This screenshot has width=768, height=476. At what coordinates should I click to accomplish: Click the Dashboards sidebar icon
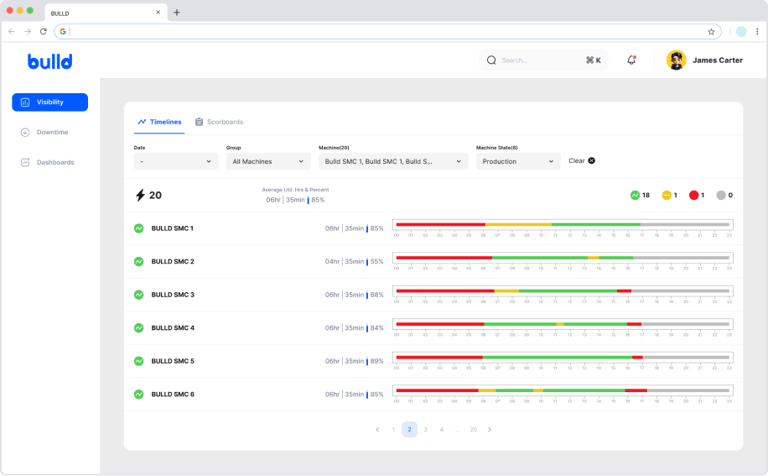coord(25,162)
